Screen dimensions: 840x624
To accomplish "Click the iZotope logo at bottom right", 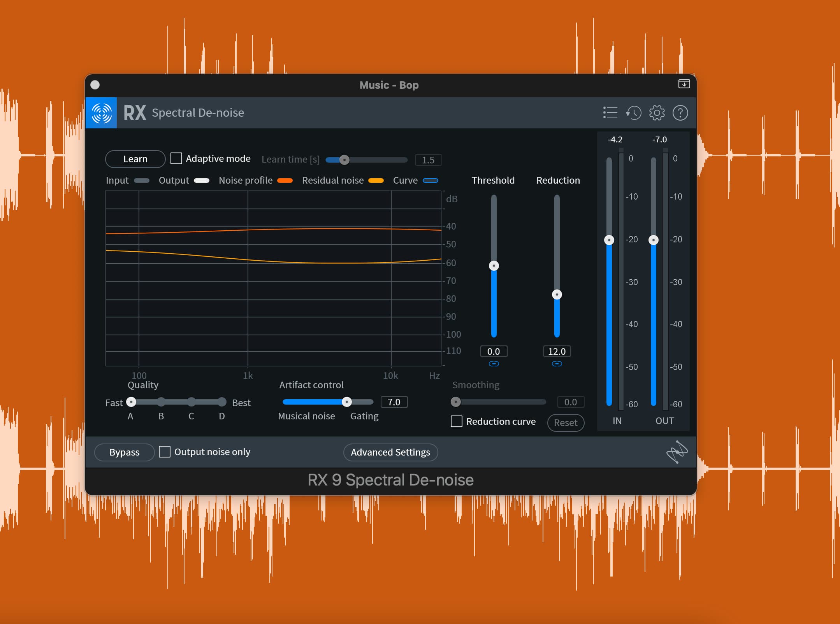I will pyautogui.click(x=677, y=452).
